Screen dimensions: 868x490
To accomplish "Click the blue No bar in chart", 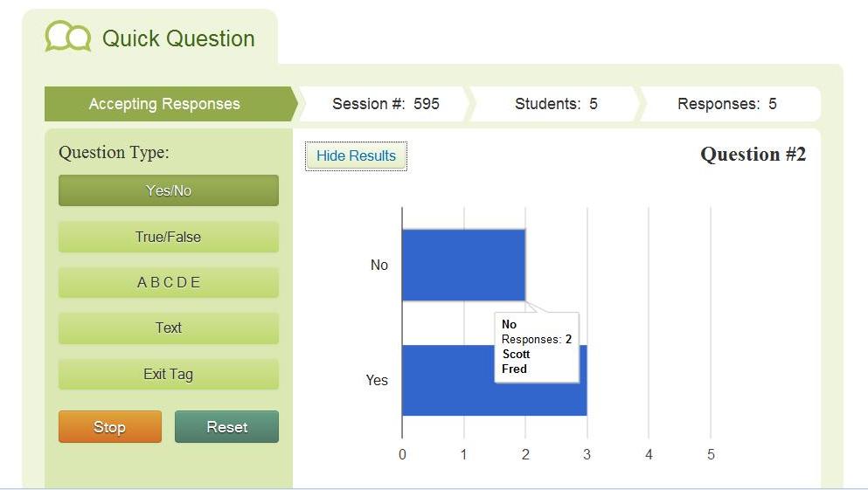I will 463,265.
